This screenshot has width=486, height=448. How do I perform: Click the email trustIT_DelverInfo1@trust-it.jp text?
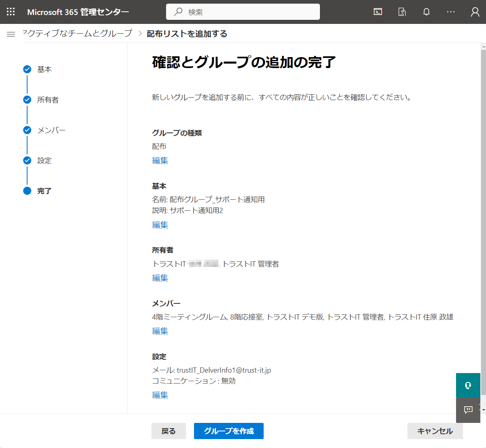coord(224,370)
